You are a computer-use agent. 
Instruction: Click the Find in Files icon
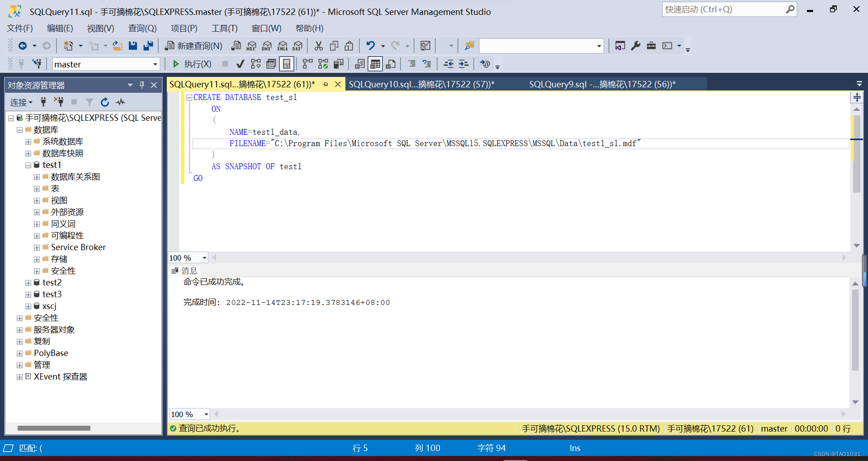pos(469,46)
